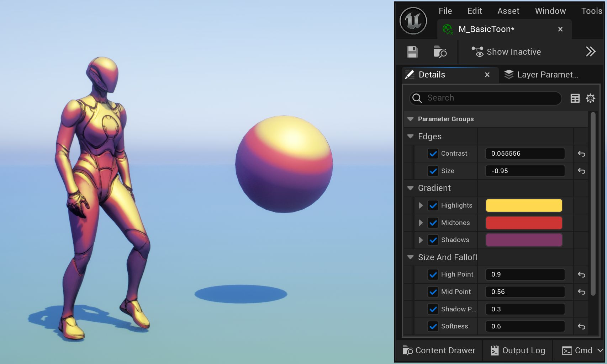Toggle Show Inactive button
The height and width of the screenshot is (364, 607).
pyautogui.click(x=506, y=52)
